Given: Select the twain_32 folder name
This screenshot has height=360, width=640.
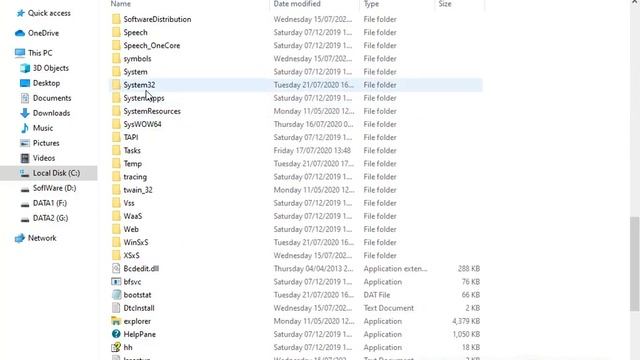Looking at the screenshot, I should (138, 190).
